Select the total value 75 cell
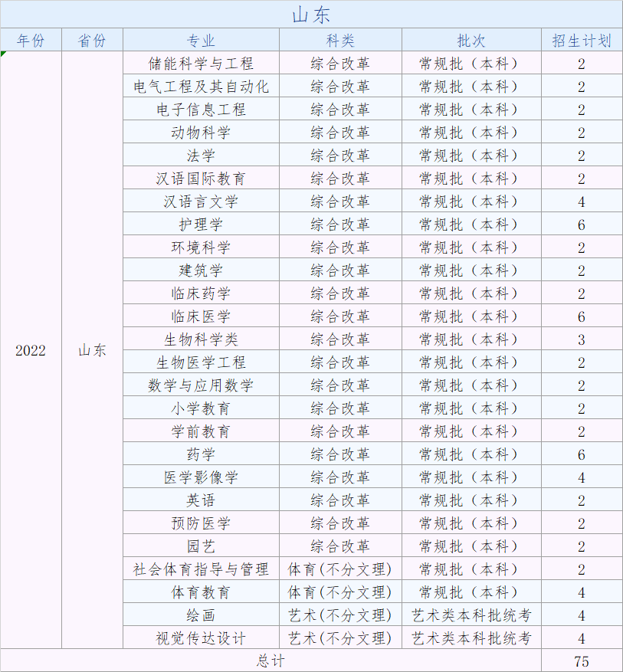This screenshot has width=623, height=672. tap(582, 661)
